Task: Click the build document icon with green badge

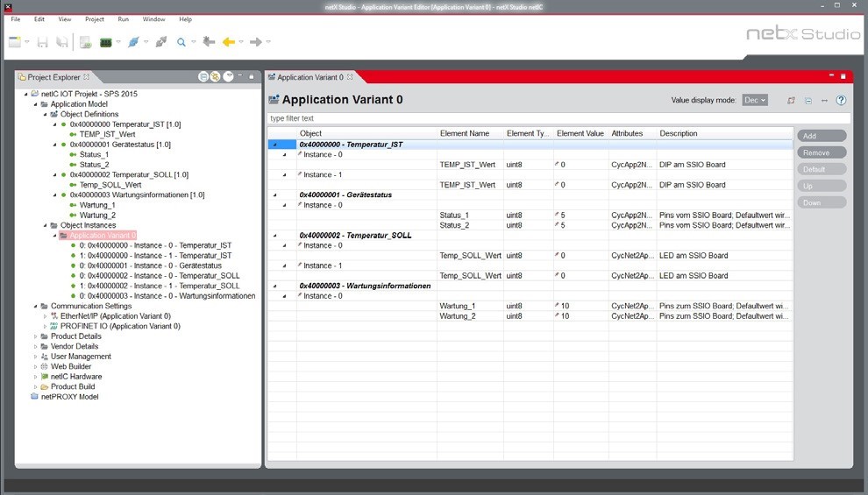Action: (x=85, y=42)
